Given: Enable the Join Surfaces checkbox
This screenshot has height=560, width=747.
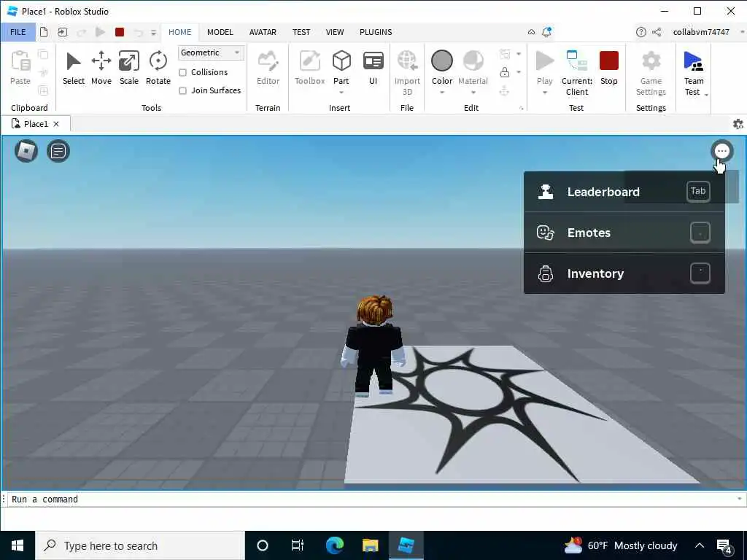Looking at the screenshot, I should [182, 90].
